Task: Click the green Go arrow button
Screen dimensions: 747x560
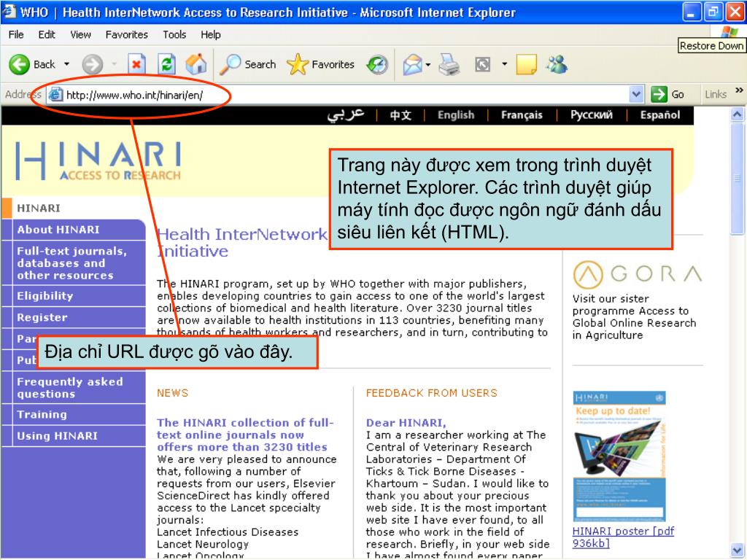Action: coord(659,94)
